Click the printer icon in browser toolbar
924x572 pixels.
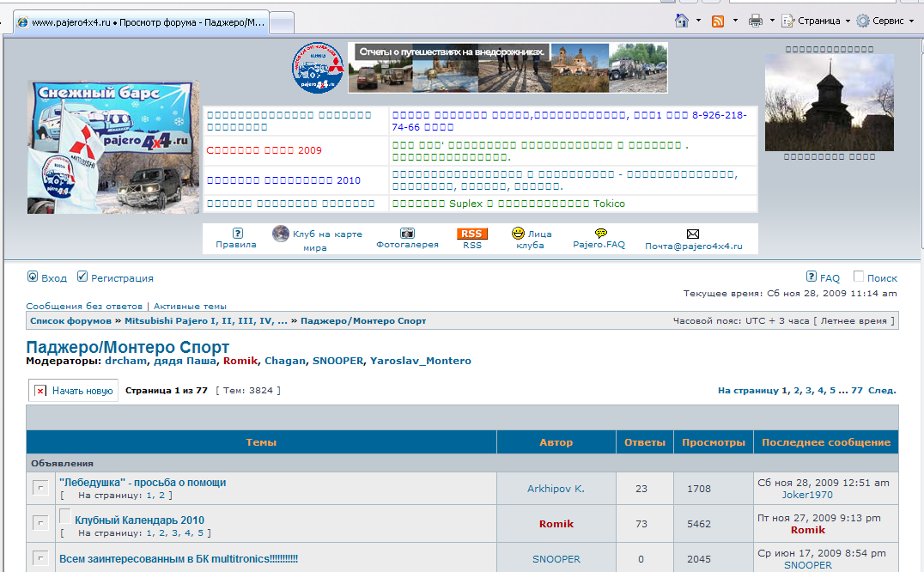(756, 21)
